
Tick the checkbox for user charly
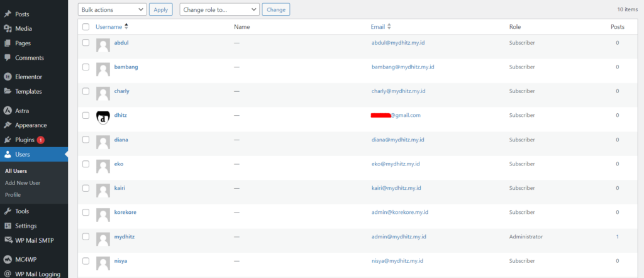pyautogui.click(x=86, y=91)
